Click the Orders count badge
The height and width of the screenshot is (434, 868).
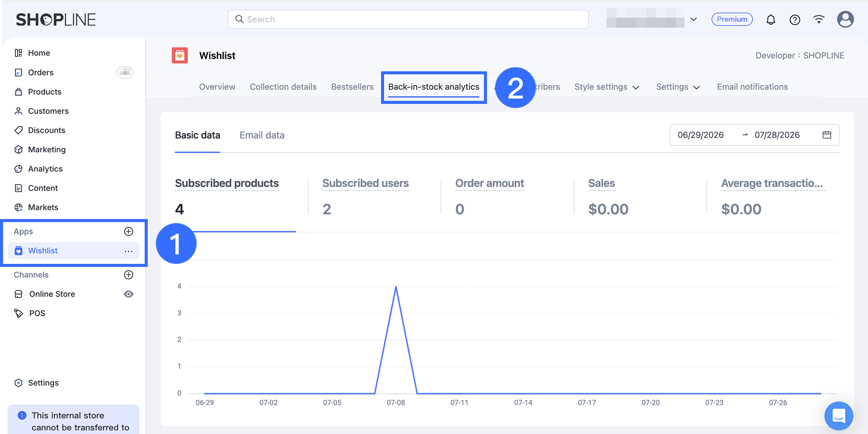pos(125,72)
